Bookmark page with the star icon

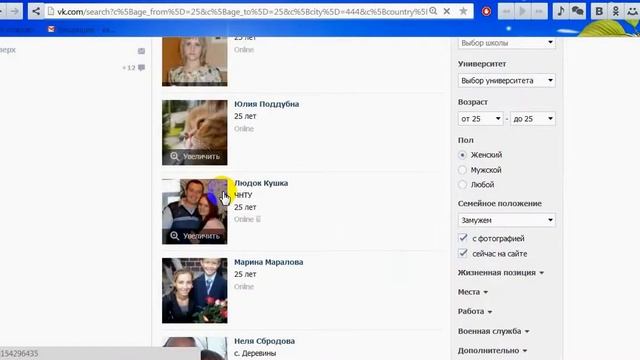[x=463, y=11]
